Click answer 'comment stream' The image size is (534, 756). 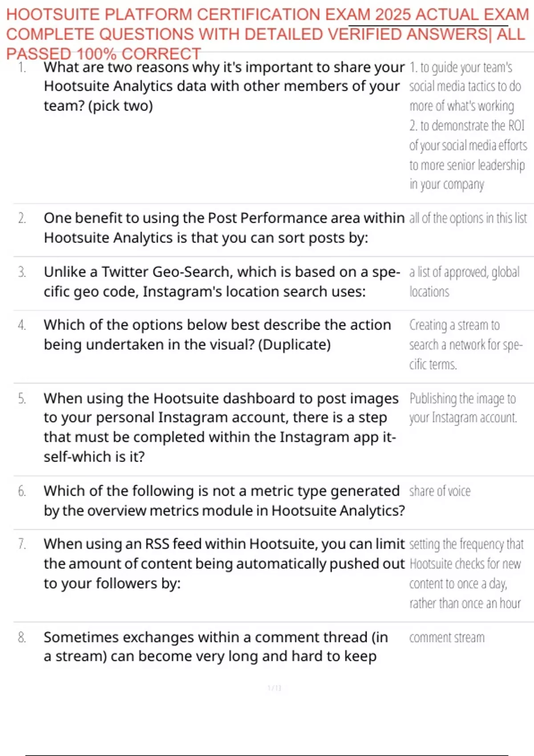[x=447, y=638]
